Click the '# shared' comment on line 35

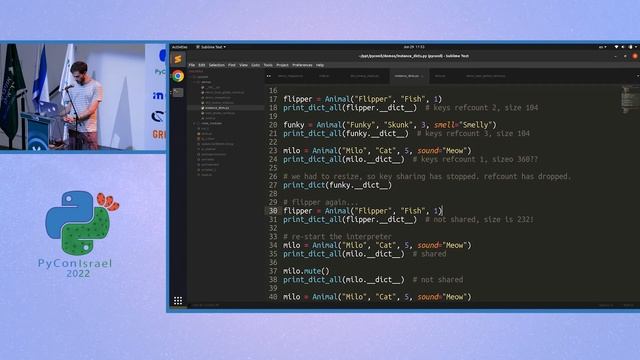(x=429, y=254)
